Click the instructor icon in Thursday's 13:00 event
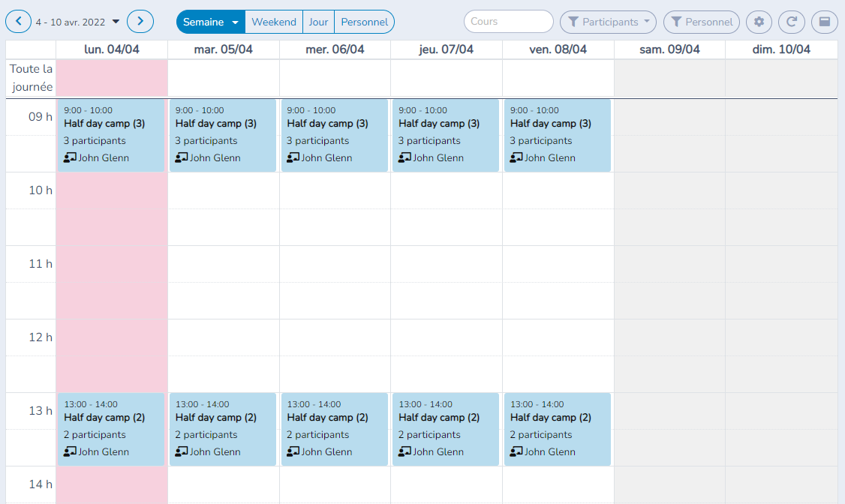Viewport: 845px width, 504px height. pyautogui.click(x=404, y=451)
